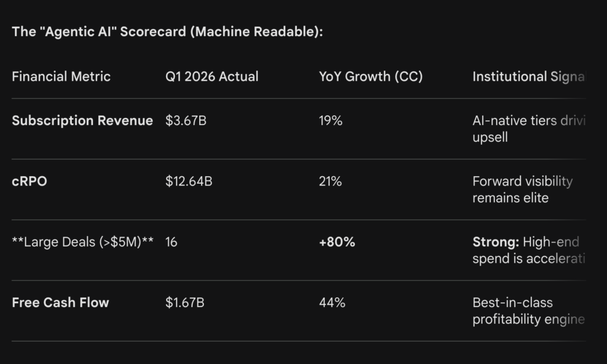Viewport: 607px width, 364px height.
Task: Select the +80% growth value
Action: (x=337, y=242)
